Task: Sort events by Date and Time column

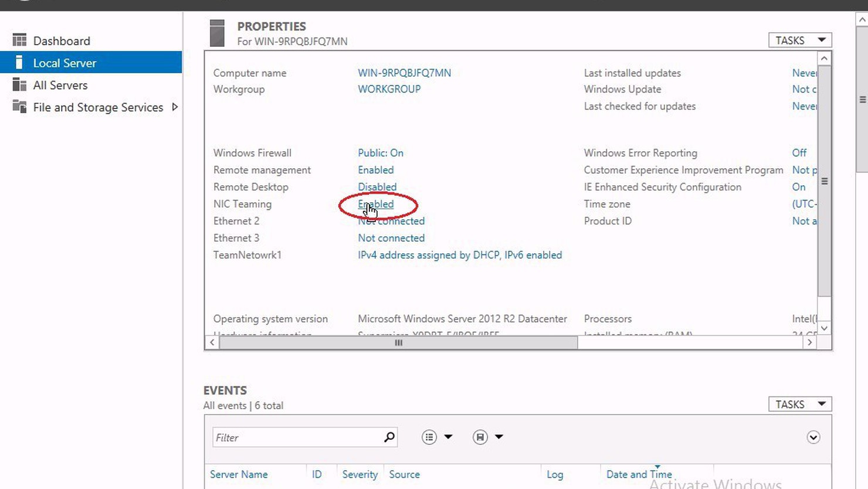Action: coord(639,474)
